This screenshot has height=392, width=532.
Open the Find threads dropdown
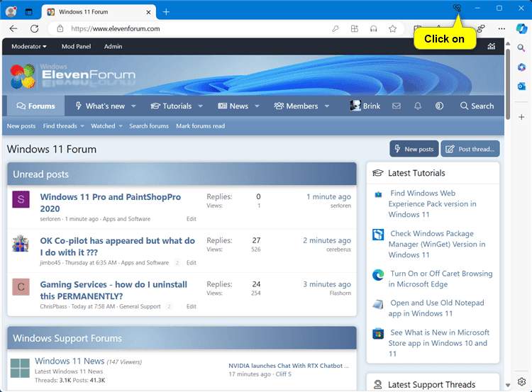pyautogui.click(x=63, y=126)
